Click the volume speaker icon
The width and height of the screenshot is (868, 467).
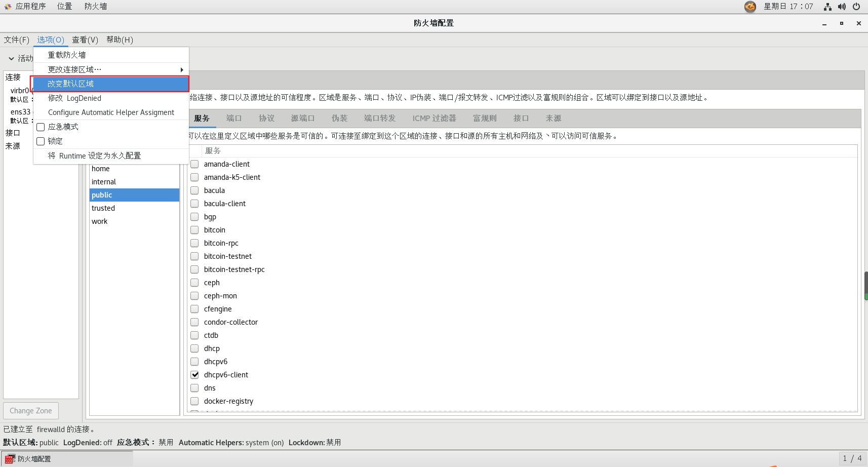pos(842,7)
